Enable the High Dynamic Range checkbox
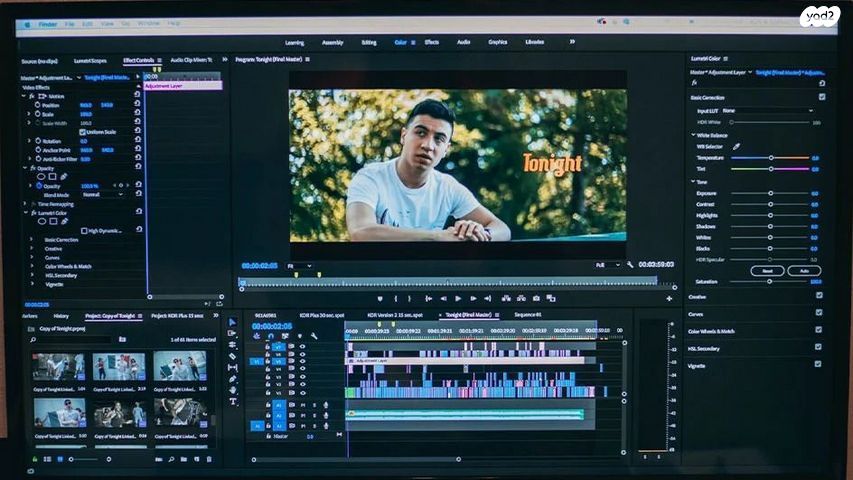This screenshot has height=480, width=853. pyautogui.click(x=84, y=231)
